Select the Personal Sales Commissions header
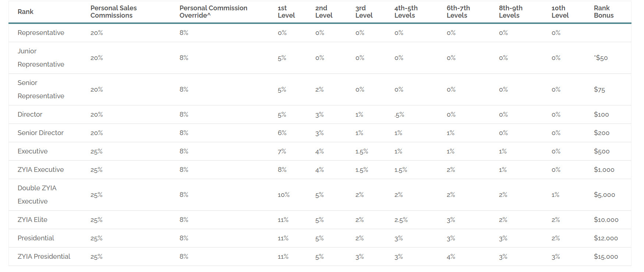Viewport: 644px width, 272px height. coord(113,12)
